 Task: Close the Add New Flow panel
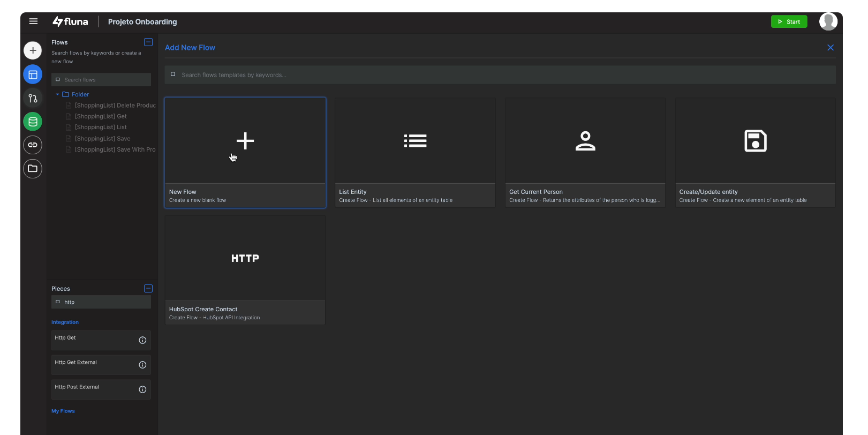click(831, 48)
